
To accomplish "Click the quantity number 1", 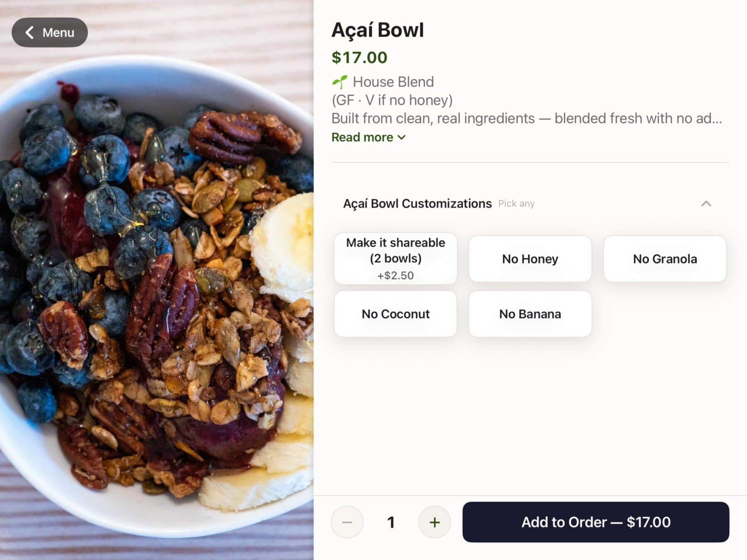I will (x=391, y=522).
